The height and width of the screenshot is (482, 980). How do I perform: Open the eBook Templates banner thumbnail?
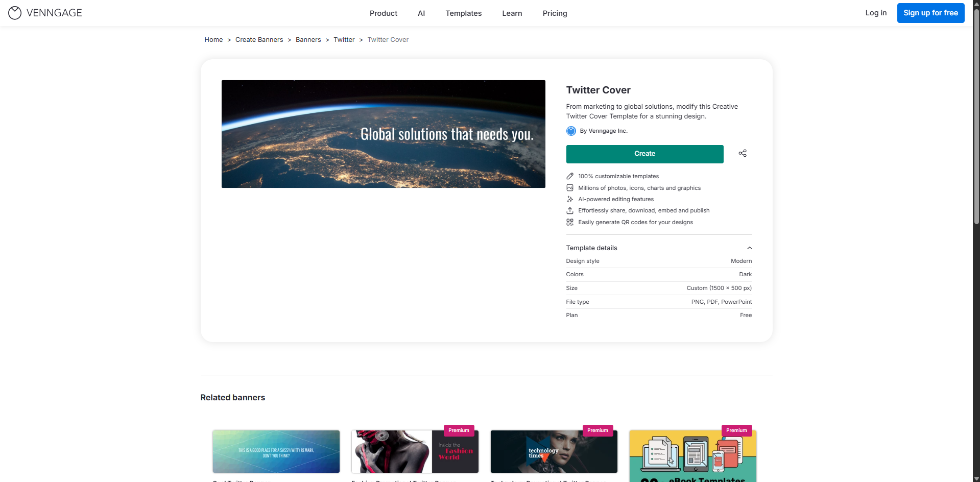pyautogui.click(x=693, y=455)
